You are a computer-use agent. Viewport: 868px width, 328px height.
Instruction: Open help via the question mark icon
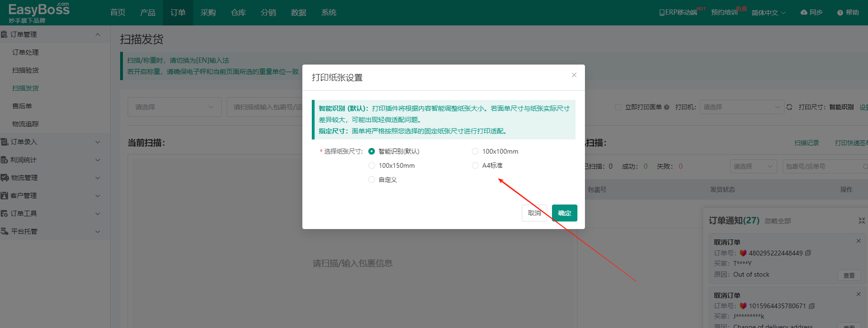point(840,13)
